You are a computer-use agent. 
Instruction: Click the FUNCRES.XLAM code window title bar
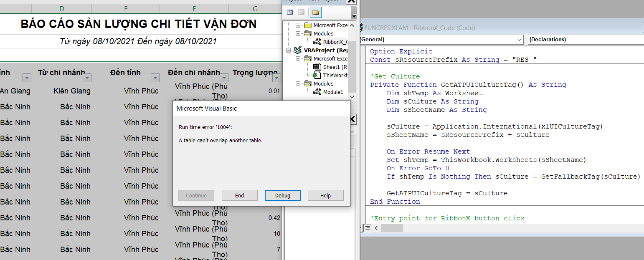pos(501,28)
